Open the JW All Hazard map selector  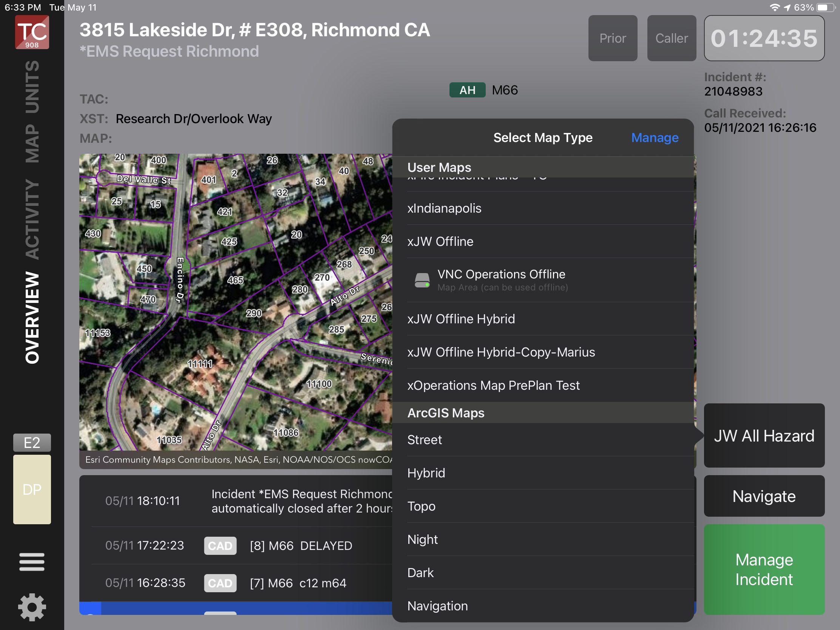point(764,435)
